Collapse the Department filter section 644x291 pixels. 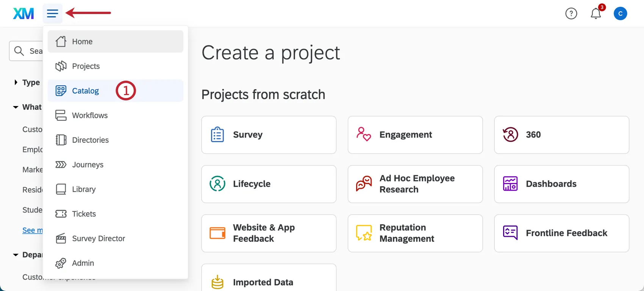tap(16, 255)
